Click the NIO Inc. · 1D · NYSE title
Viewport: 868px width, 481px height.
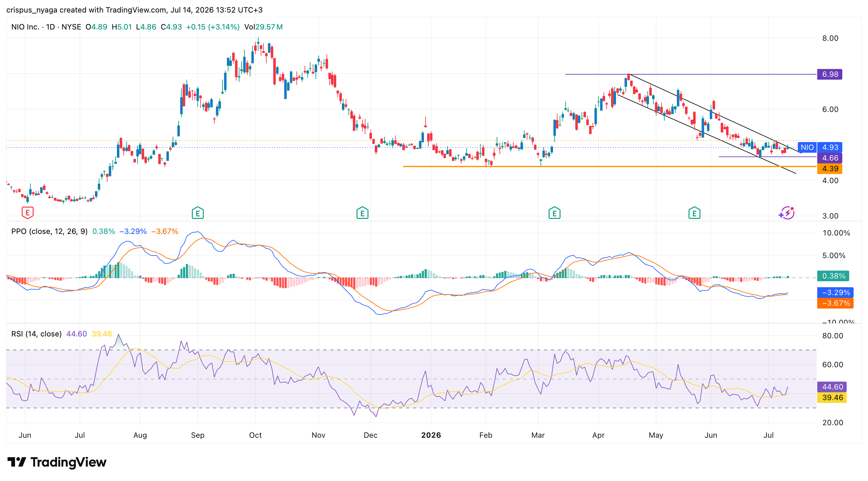[x=46, y=27]
